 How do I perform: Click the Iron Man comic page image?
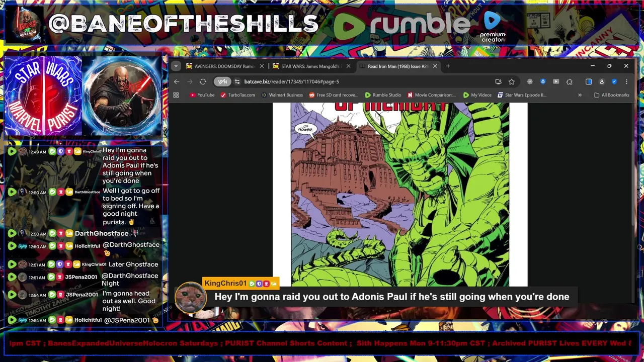(x=400, y=195)
